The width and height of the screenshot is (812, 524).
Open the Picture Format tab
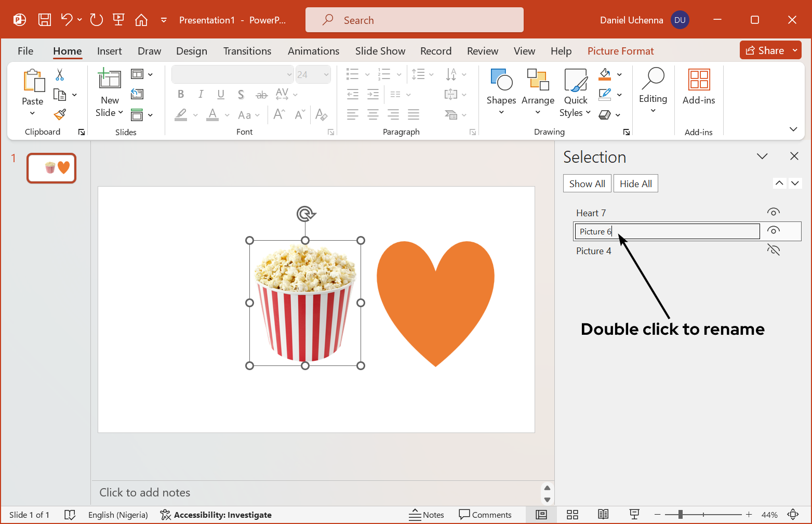tap(620, 51)
